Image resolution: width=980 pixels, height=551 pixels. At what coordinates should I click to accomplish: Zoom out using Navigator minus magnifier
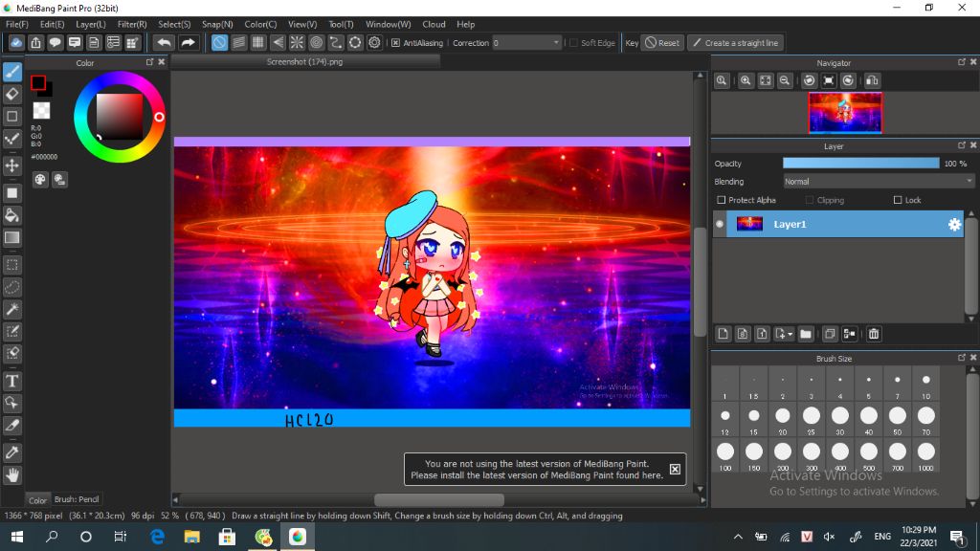tap(785, 80)
